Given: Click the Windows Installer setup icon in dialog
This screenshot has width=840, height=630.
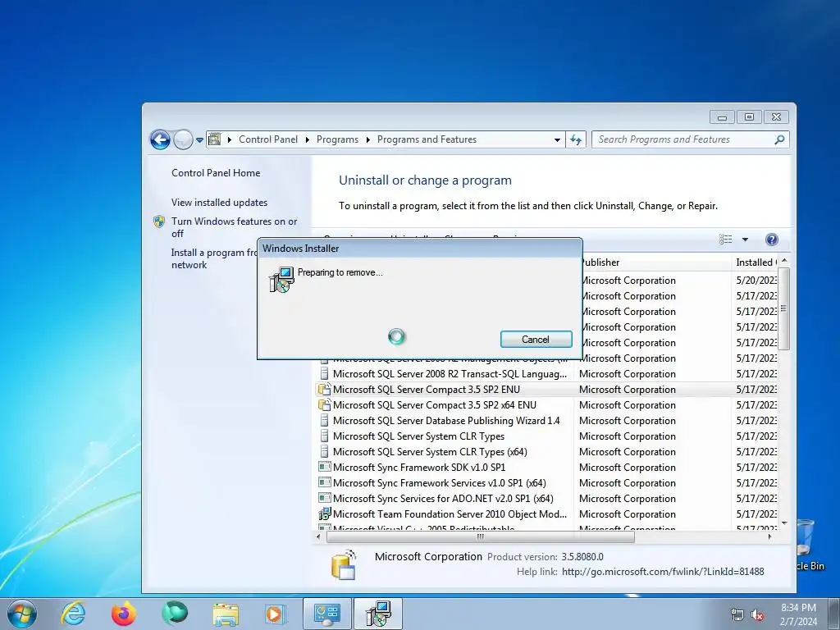Looking at the screenshot, I should click(281, 280).
